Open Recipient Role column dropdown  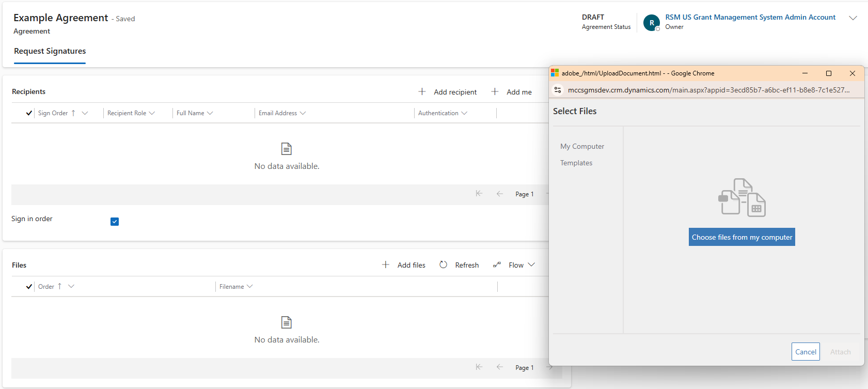point(152,113)
